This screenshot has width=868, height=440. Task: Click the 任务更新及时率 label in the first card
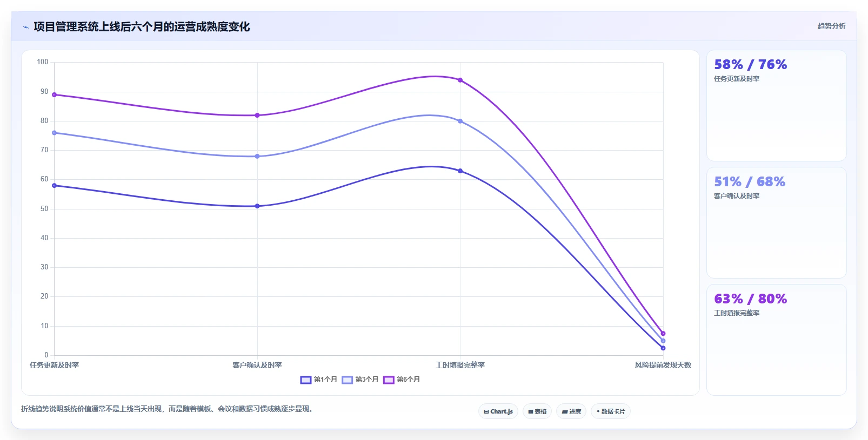point(737,79)
